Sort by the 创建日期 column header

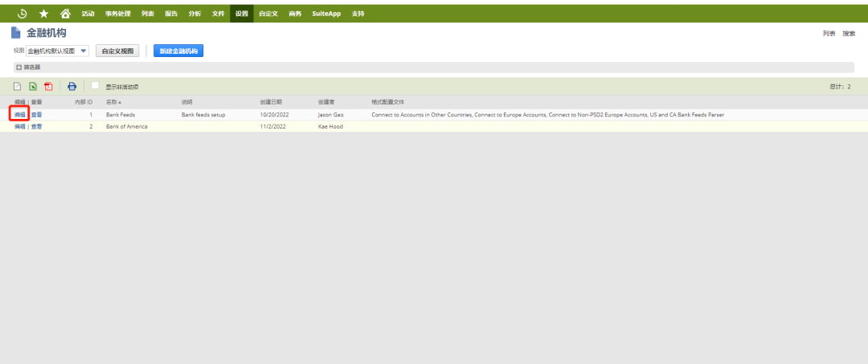pyautogui.click(x=271, y=102)
